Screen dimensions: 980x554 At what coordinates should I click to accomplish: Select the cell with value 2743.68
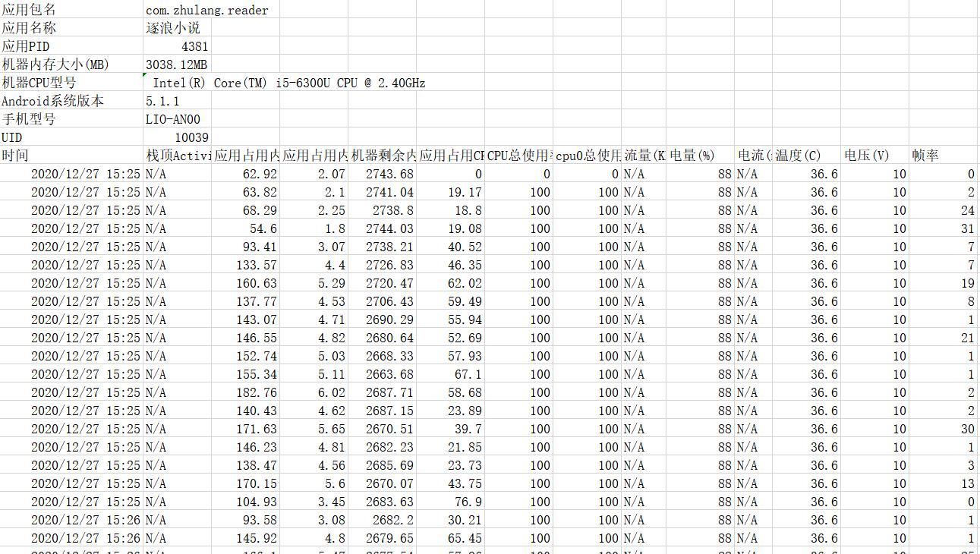[383, 174]
